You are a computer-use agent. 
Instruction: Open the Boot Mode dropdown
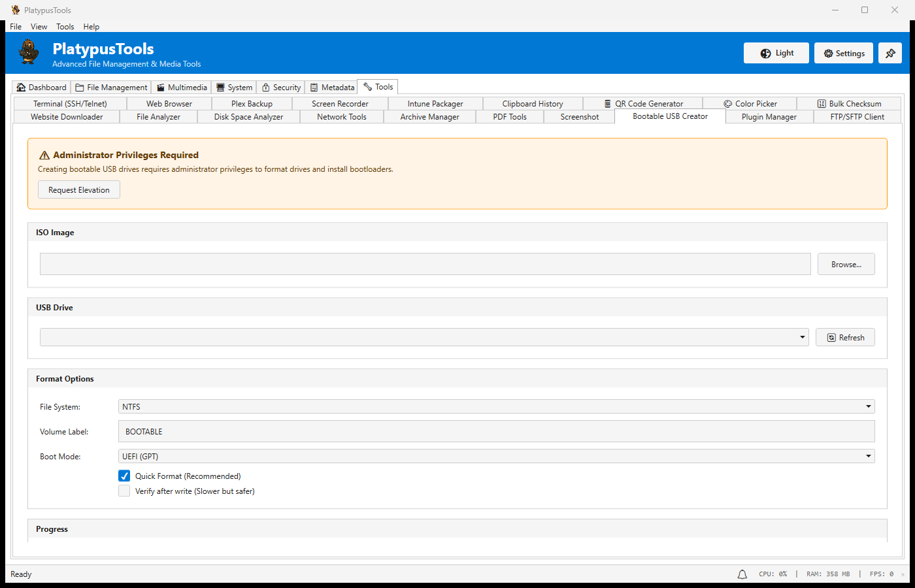(496, 456)
